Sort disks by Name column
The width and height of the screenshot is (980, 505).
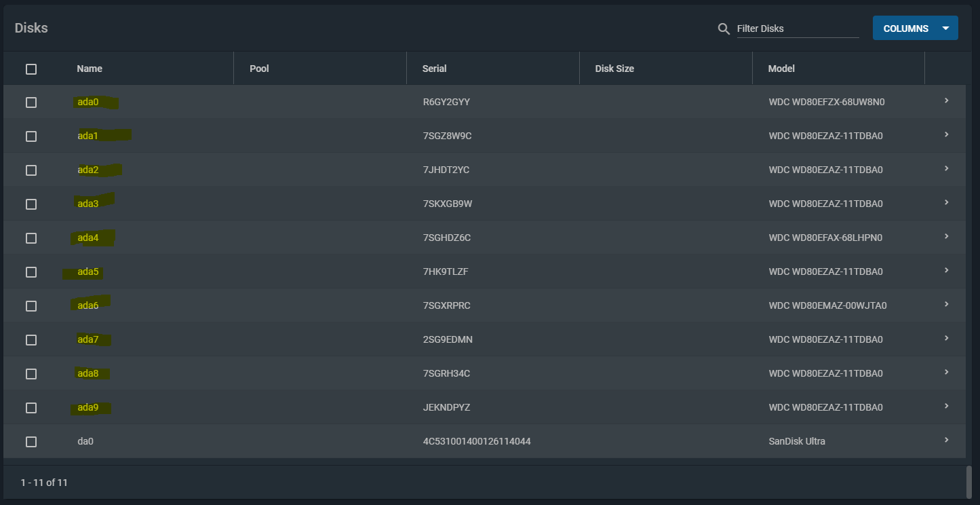click(90, 69)
